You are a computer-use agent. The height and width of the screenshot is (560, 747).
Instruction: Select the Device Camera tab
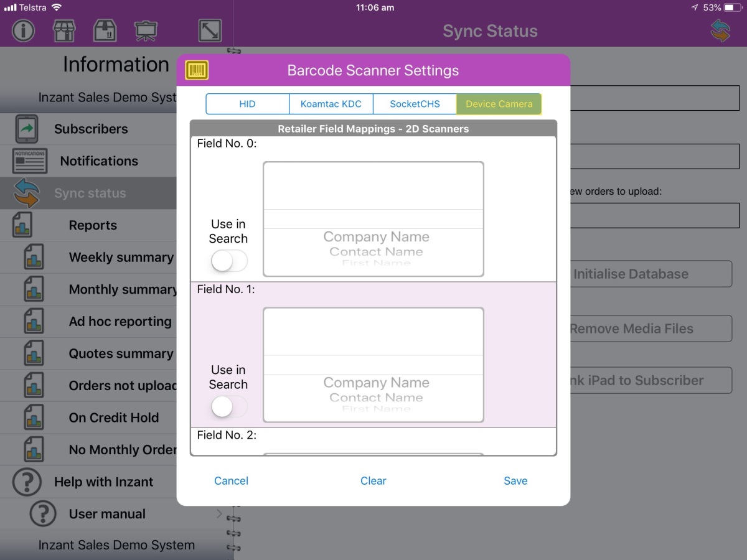499,104
